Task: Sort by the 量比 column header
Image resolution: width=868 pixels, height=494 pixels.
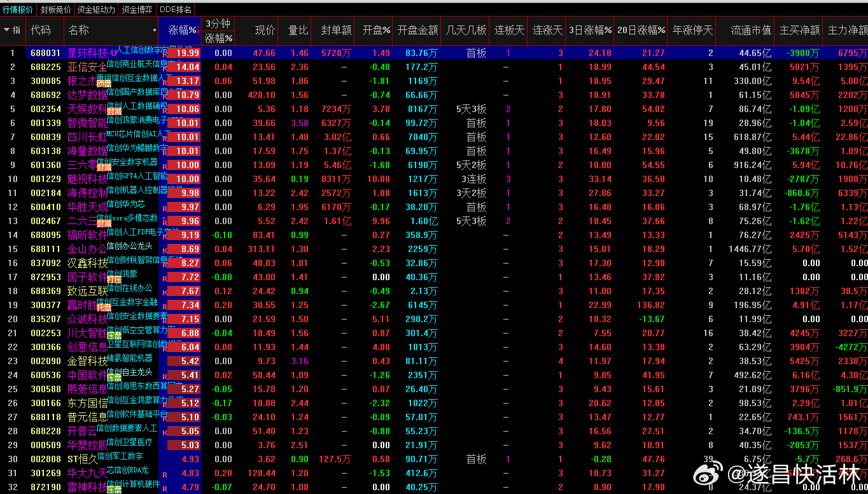Action: click(x=298, y=30)
